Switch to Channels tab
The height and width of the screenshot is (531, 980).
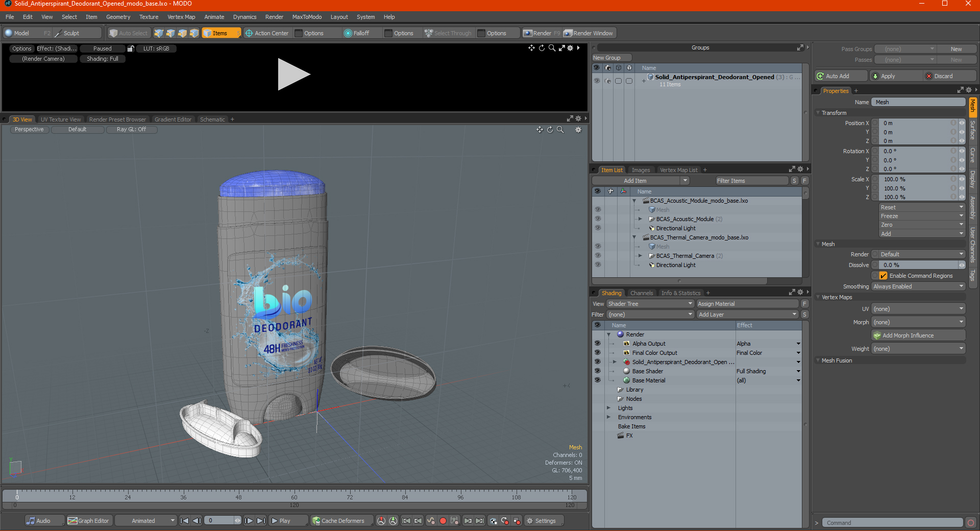[x=641, y=293]
